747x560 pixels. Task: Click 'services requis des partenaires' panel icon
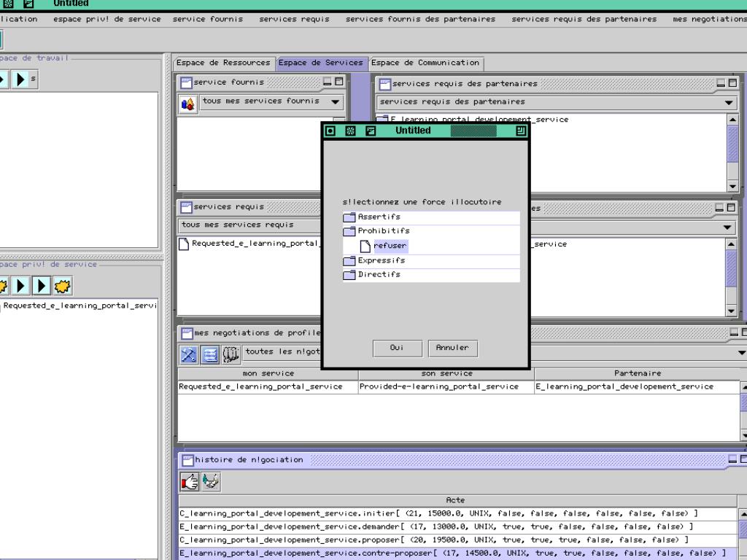point(385,85)
